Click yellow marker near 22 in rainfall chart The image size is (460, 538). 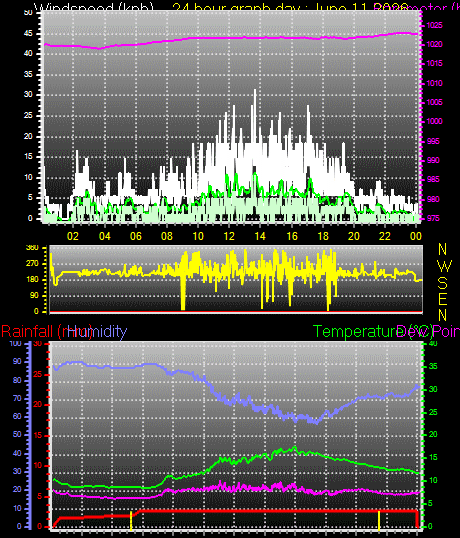coord(379,521)
